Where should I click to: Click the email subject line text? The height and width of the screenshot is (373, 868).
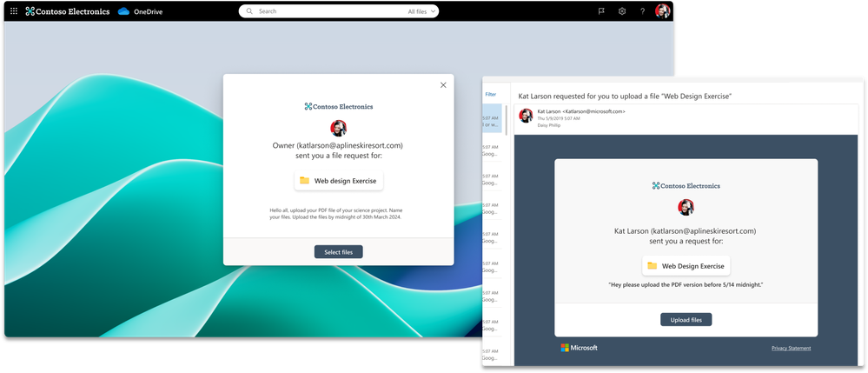(625, 97)
